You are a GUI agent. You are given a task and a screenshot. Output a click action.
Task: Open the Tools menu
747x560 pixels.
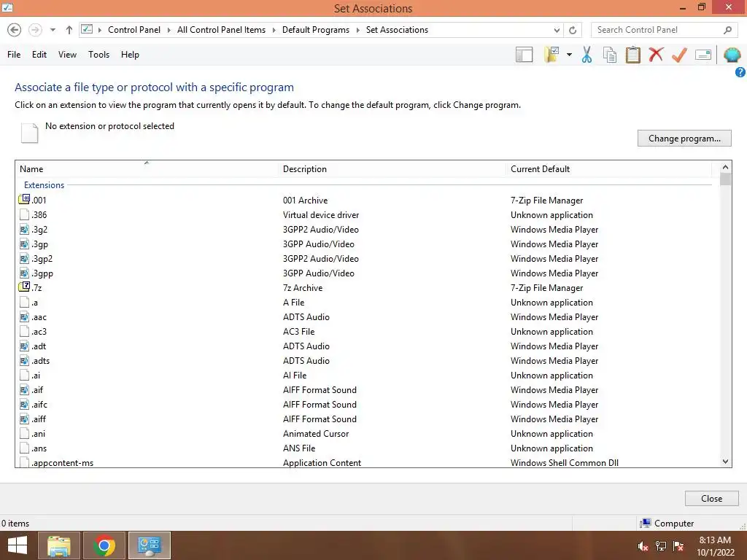[x=98, y=55]
